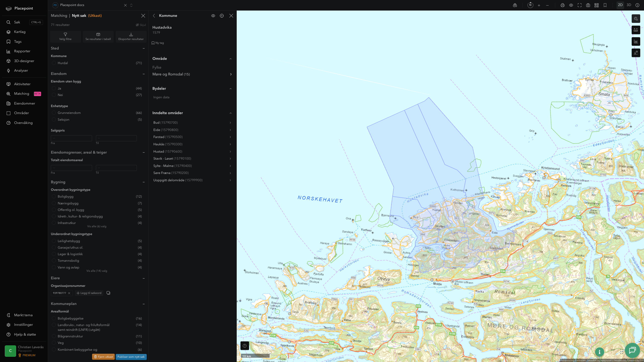
Task: Collapse Eiendomsgrenser, areal & teiger section
Action: [144, 152]
